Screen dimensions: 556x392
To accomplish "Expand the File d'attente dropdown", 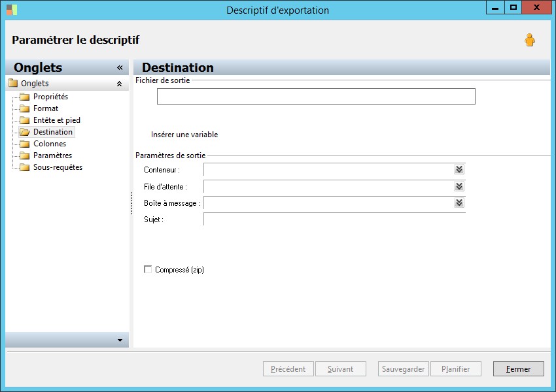I will coord(459,186).
